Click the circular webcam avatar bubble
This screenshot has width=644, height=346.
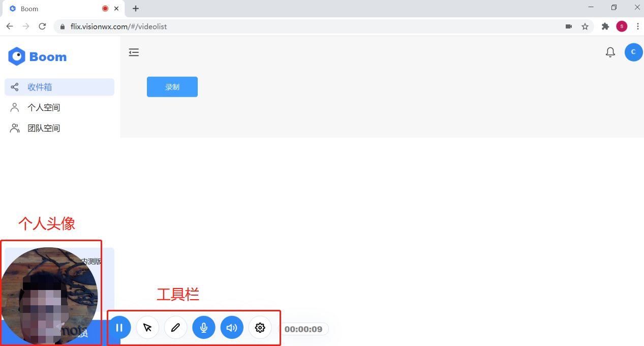tap(49, 296)
